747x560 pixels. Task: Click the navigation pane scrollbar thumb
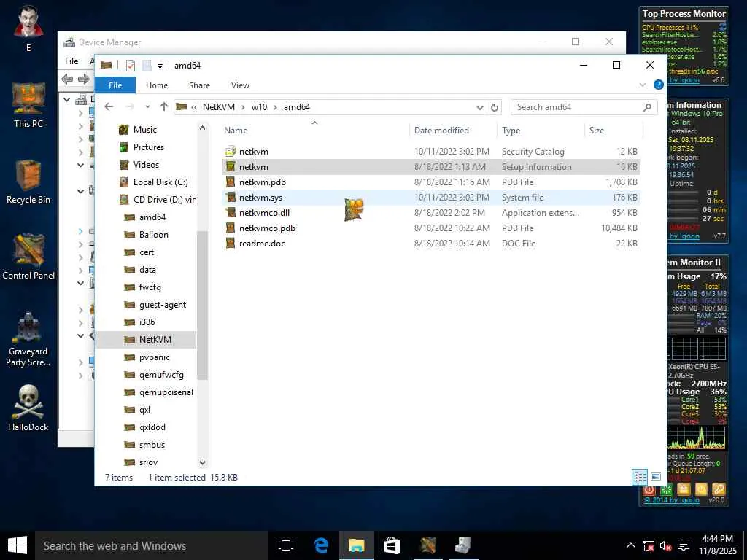point(202,305)
